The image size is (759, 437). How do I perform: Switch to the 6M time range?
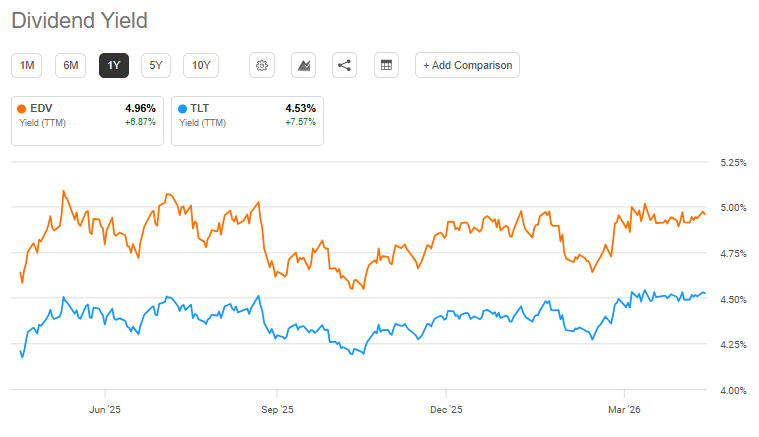point(71,65)
